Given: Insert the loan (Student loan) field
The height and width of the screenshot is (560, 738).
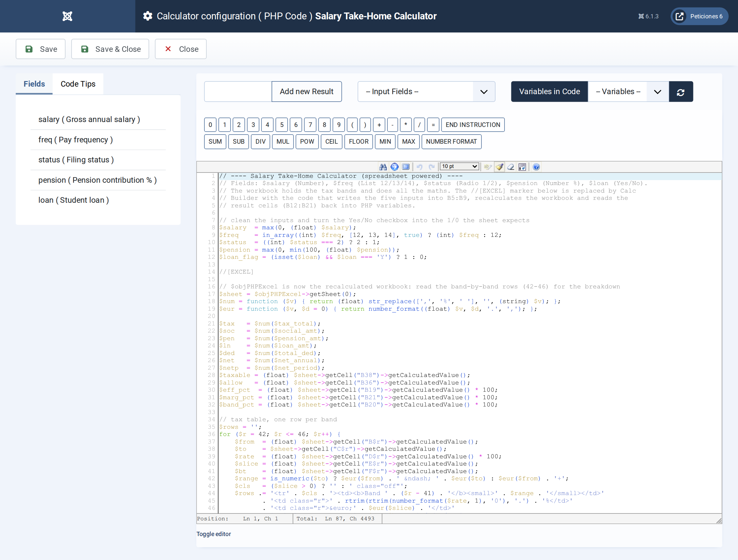Looking at the screenshot, I should tap(98, 200).
